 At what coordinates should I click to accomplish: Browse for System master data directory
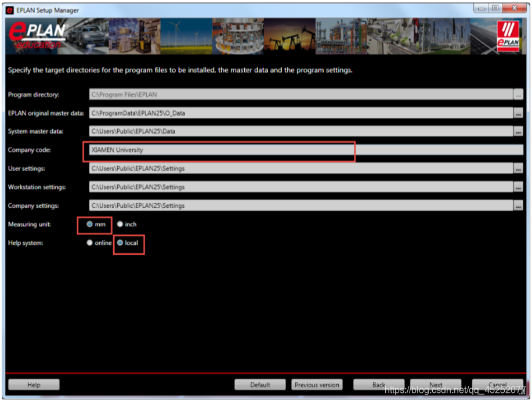click(518, 132)
